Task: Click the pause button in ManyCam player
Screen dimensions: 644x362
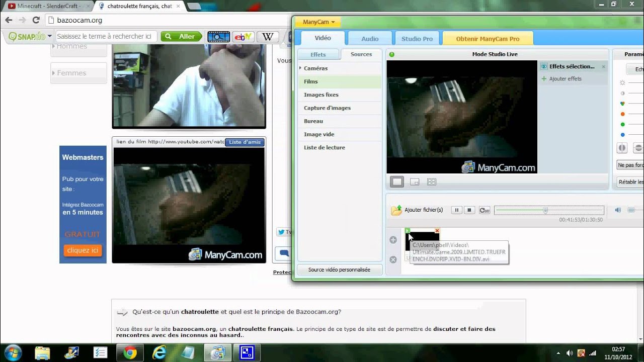Action: [456, 210]
